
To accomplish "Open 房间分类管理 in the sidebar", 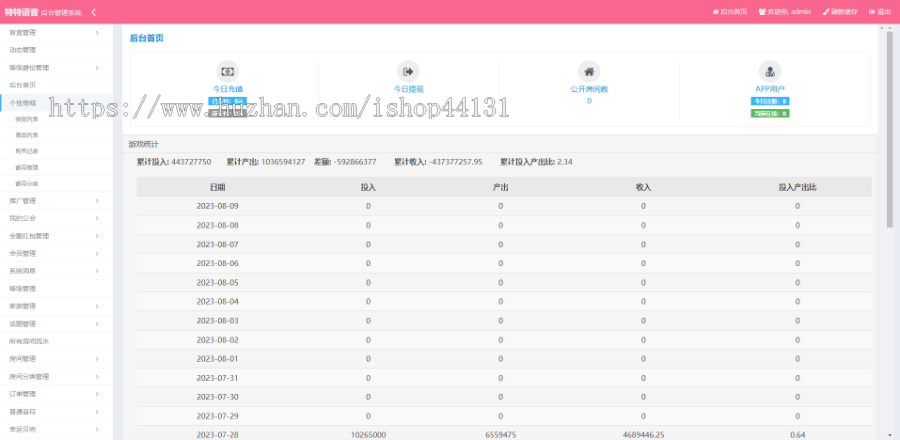I will coord(29,377).
